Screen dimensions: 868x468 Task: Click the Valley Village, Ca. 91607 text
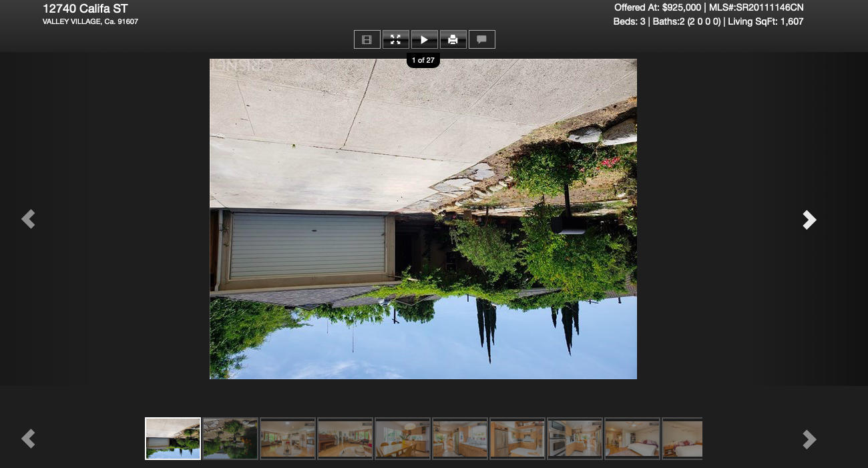click(x=90, y=22)
